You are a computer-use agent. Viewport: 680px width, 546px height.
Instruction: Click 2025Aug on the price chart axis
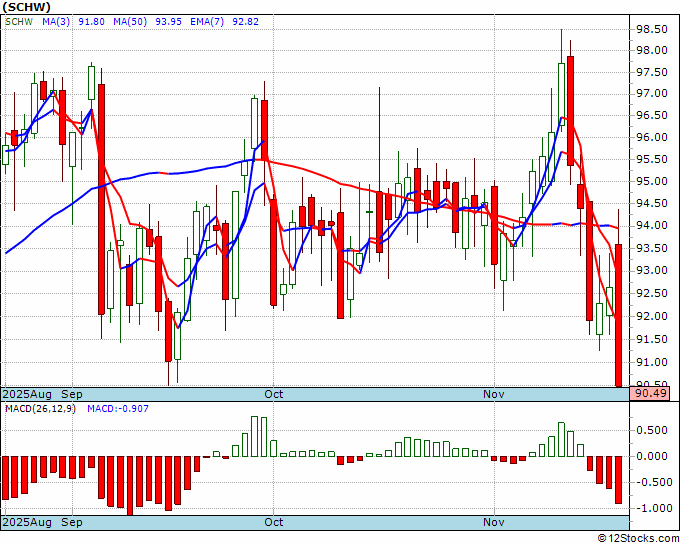[27, 394]
